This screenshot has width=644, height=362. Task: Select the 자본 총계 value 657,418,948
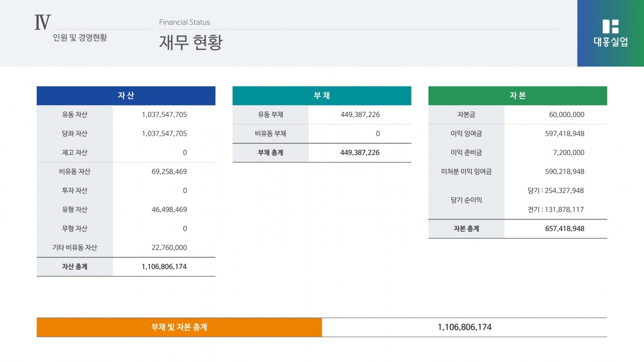tap(564, 228)
